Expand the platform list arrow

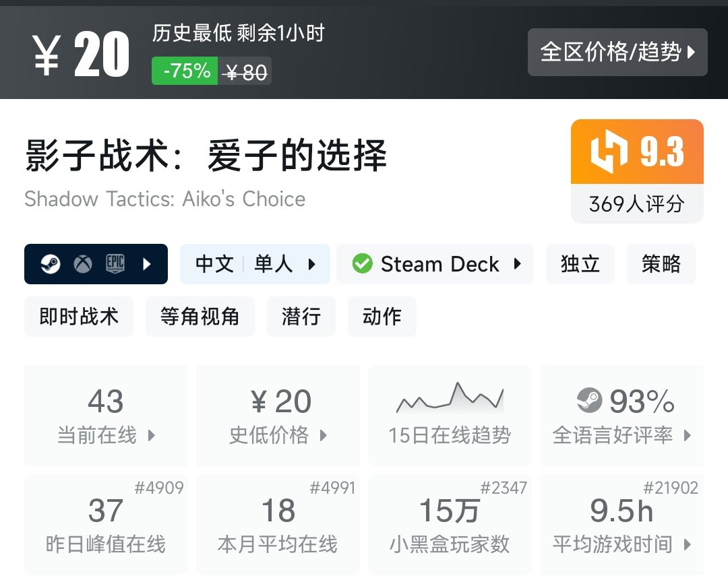point(147,264)
